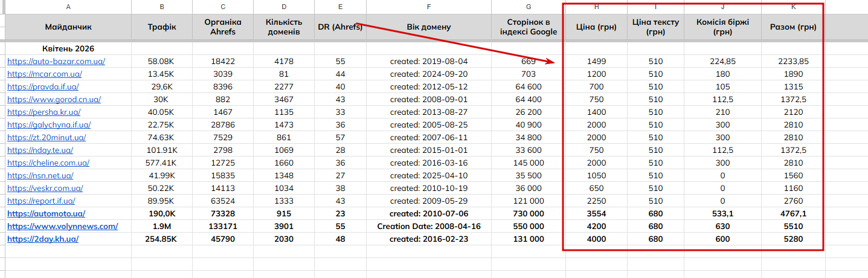The width and height of the screenshot is (868, 278).
Task: Click the Ціна (грн) header cell
Action: 596,27
